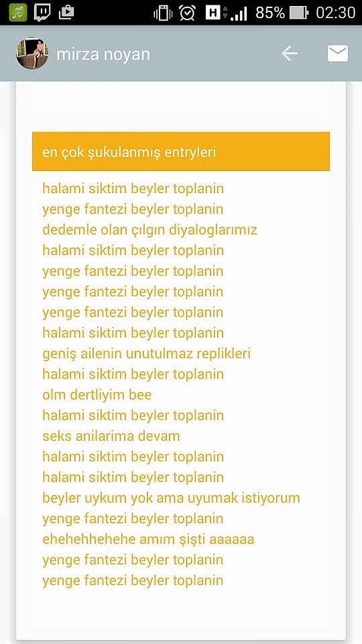Tap the music app notification icon

coord(17,13)
